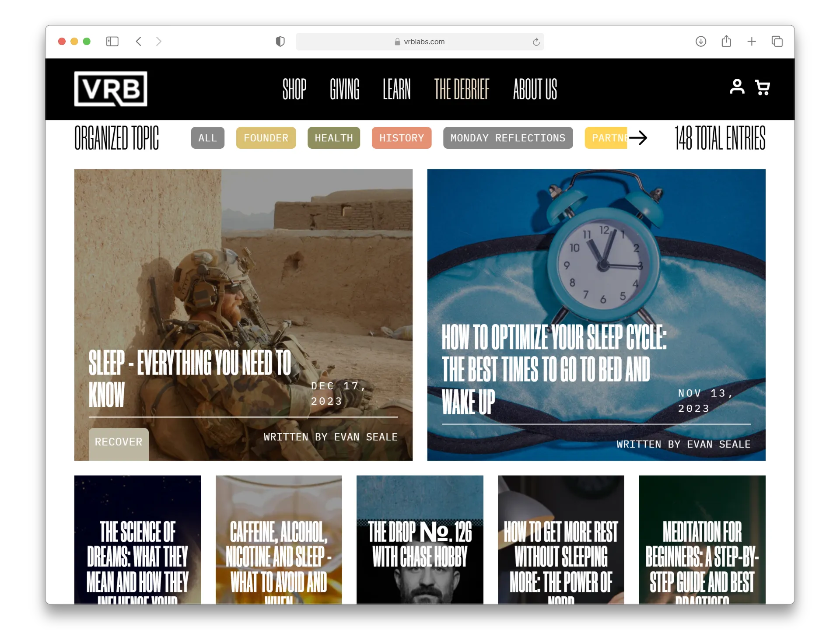The width and height of the screenshot is (840, 630).
Task: Click the RECOVER tag
Action: [119, 442]
